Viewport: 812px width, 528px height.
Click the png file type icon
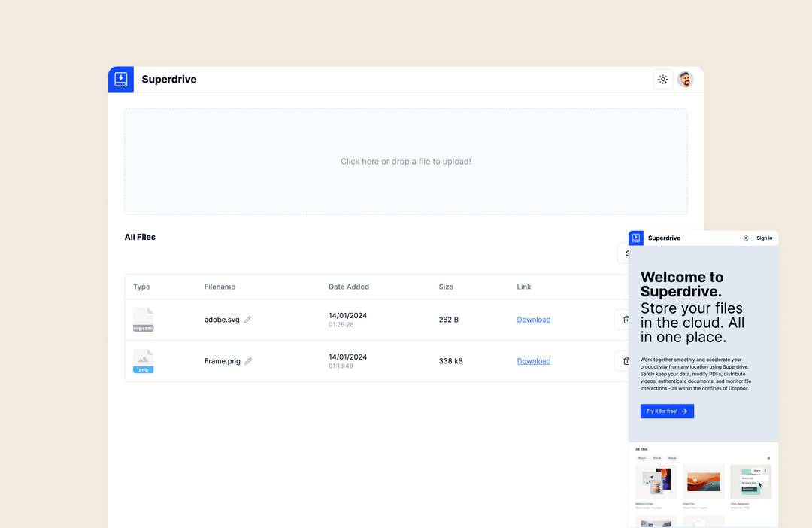tap(143, 361)
